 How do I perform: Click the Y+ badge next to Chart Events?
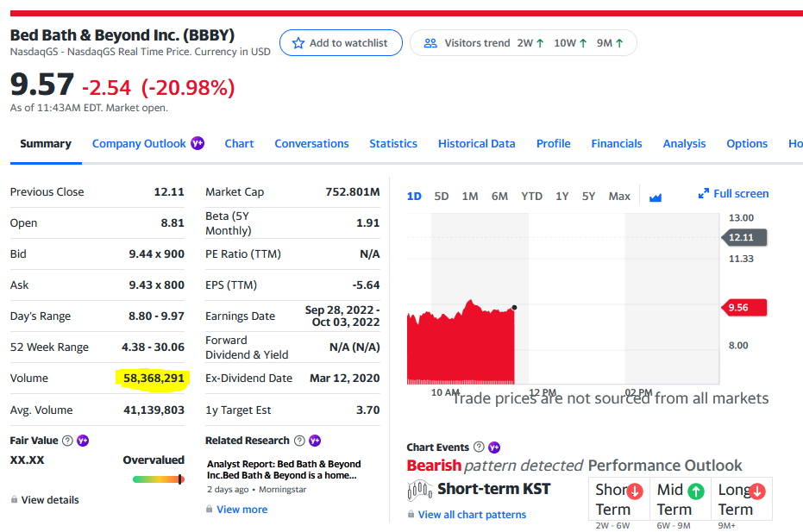(494, 448)
